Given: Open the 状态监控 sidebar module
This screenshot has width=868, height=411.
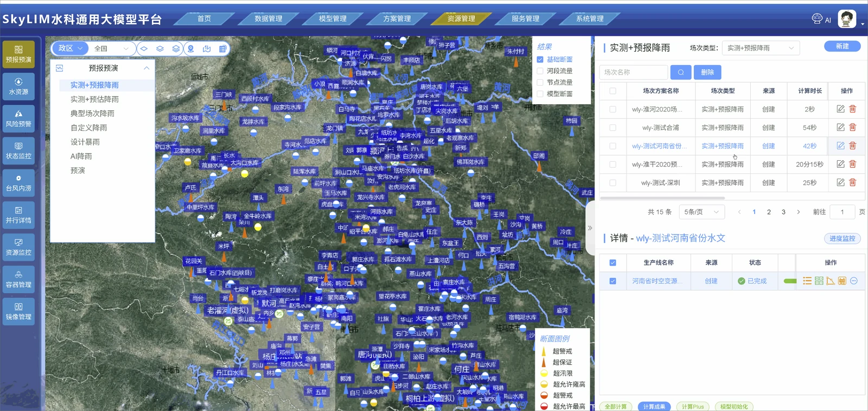Looking at the screenshot, I should 18,150.
